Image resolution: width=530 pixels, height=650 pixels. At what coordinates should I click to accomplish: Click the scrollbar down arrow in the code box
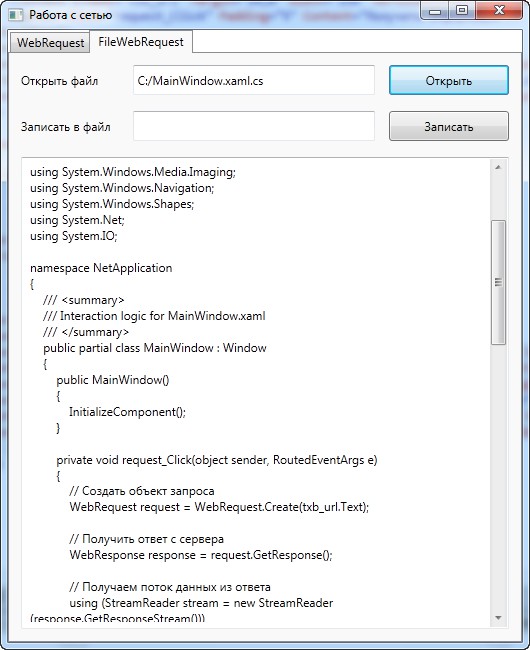click(498, 618)
